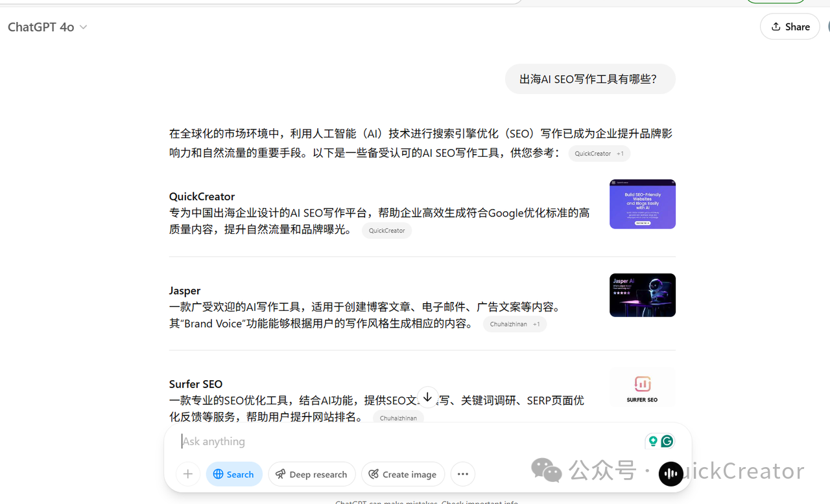Expand Chuhaizhinan +1 citation under Jasper
Image resolution: width=830 pixels, height=504 pixels.
click(x=514, y=324)
